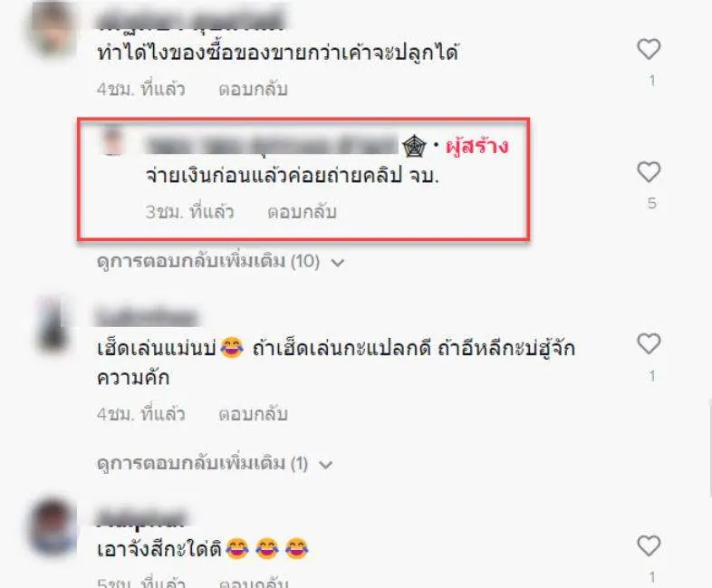Like the creator's reply about paying first
This screenshot has width=712, height=588.
(x=649, y=172)
